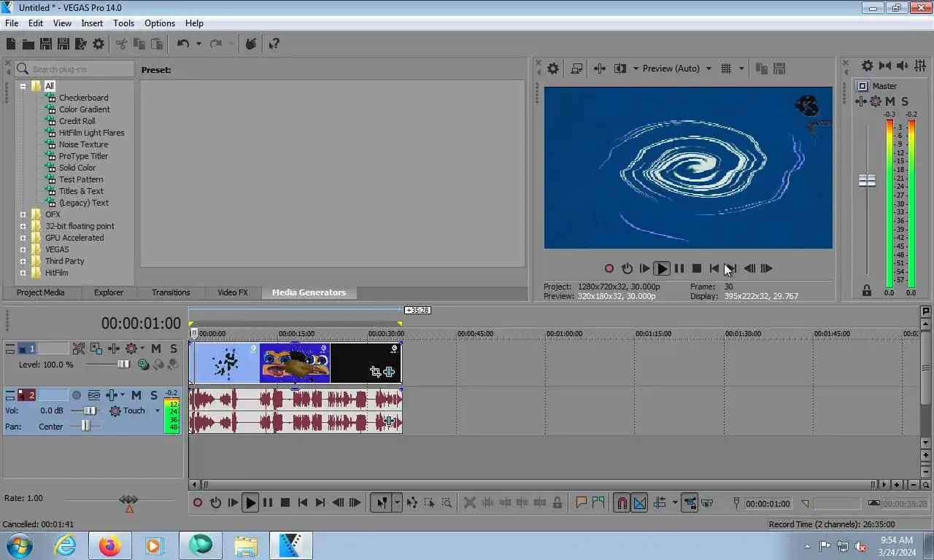Select the Solid Color generator
The image size is (934, 560).
[x=77, y=168]
